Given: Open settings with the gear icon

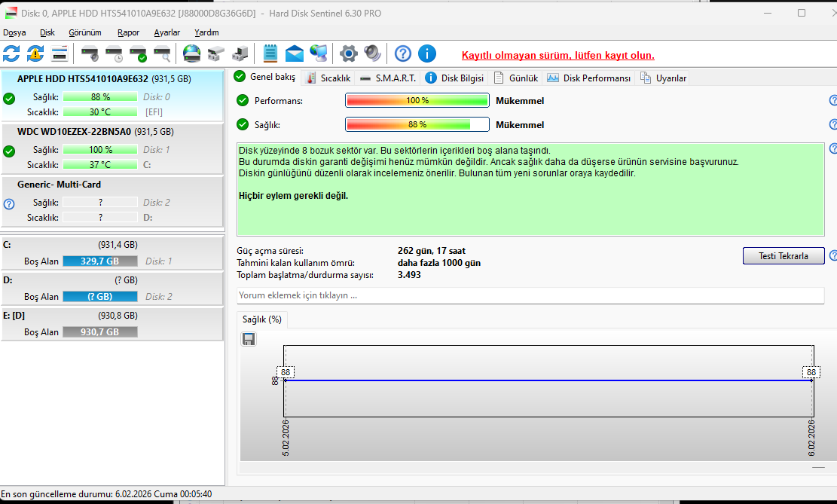Looking at the screenshot, I should pyautogui.click(x=349, y=53).
